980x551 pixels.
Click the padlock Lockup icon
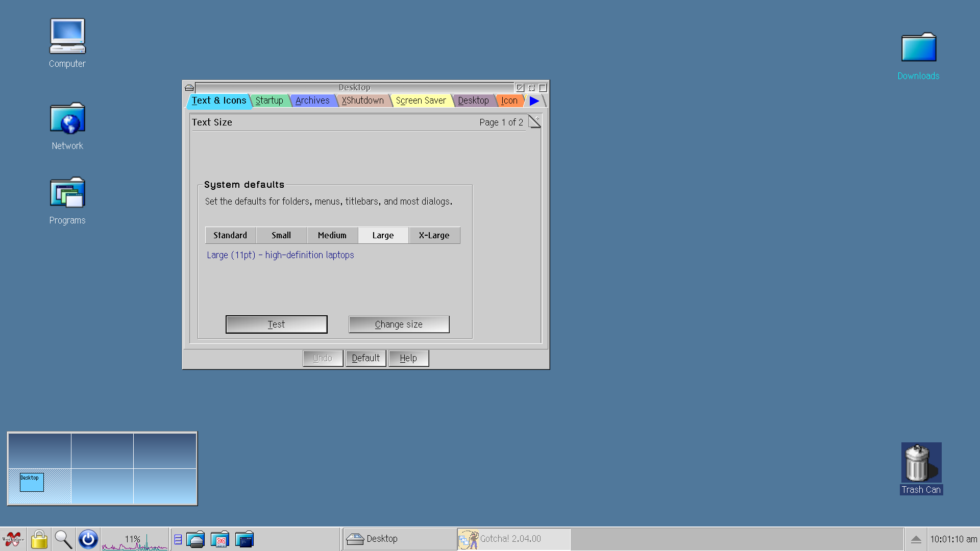pyautogui.click(x=39, y=539)
